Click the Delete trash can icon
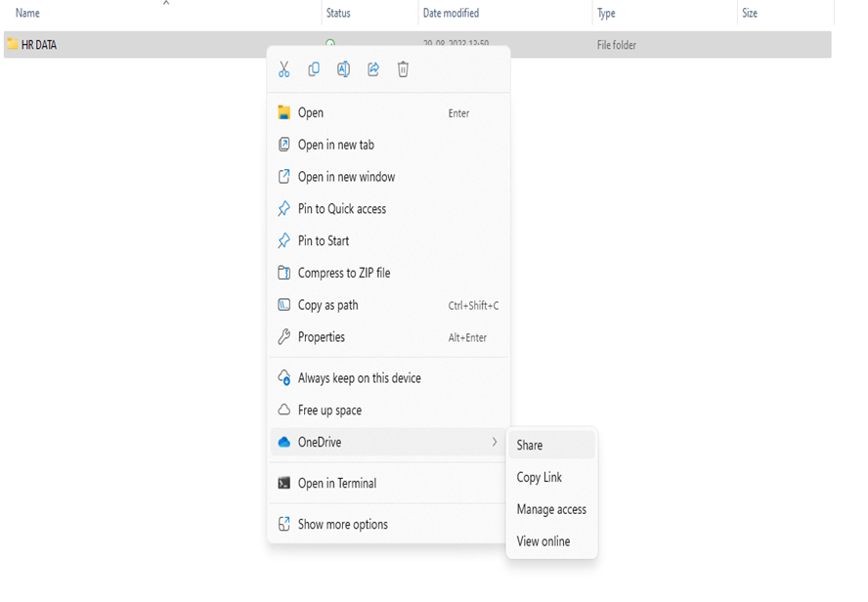The width and height of the screenshot is (868, 602). coord(403,69)
